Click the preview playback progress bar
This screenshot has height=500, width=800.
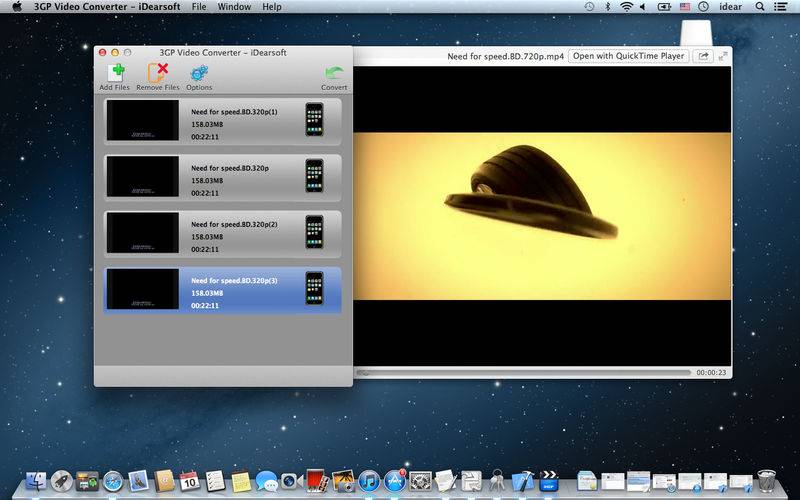(523, 372)
